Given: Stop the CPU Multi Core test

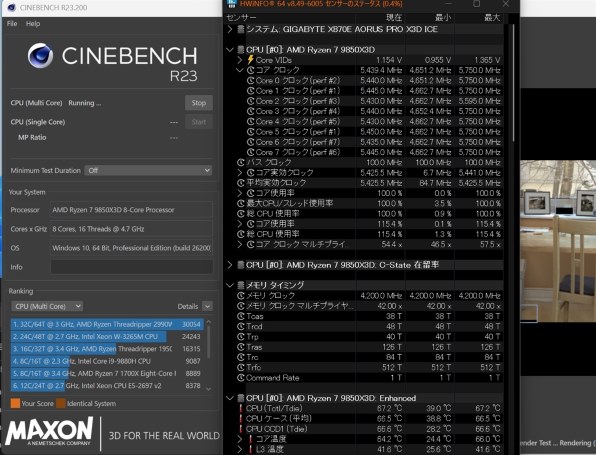Looking at the screenshot, I should point(199,103).
